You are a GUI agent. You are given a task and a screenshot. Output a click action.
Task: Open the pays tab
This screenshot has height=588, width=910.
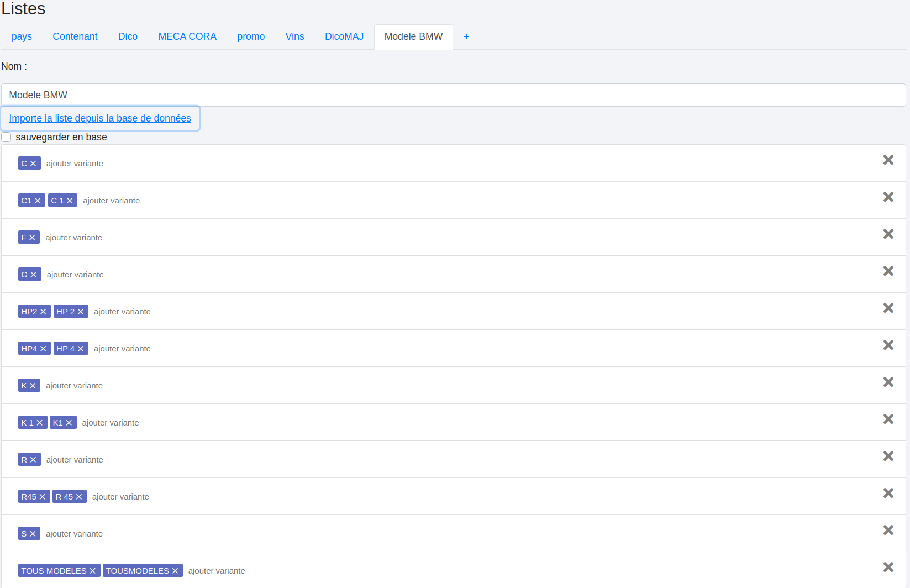click(x=22, y=36)
